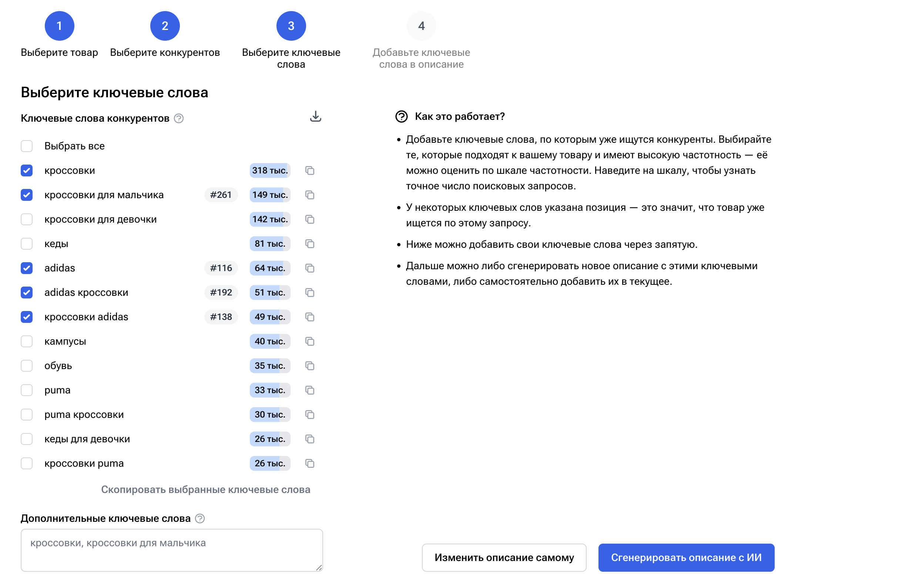Enable the 'puma' keyword checkbox
The height and width of the screenshot is (588, 909).
click(x=27, y=391)
